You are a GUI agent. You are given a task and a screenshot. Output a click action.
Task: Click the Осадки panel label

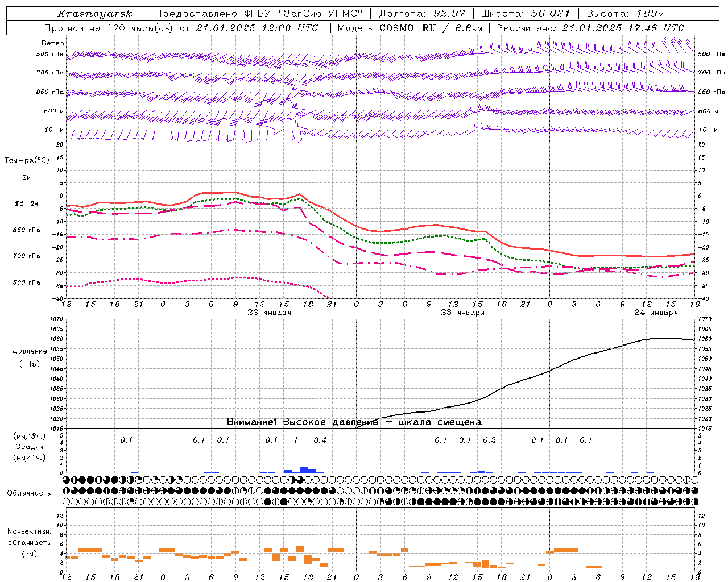point(30,447)
